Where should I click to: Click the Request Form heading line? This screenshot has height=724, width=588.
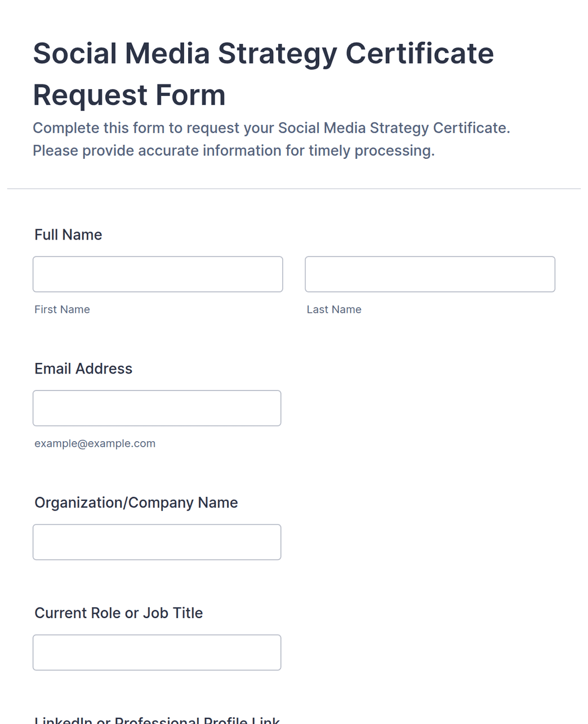pos(129,95)
